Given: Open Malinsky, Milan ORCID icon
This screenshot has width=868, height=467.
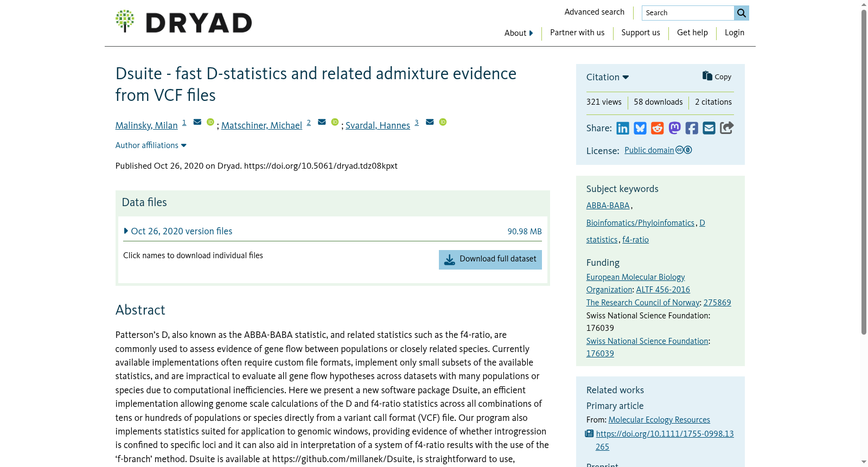Looking at the screenshot, I should point(210,122).
